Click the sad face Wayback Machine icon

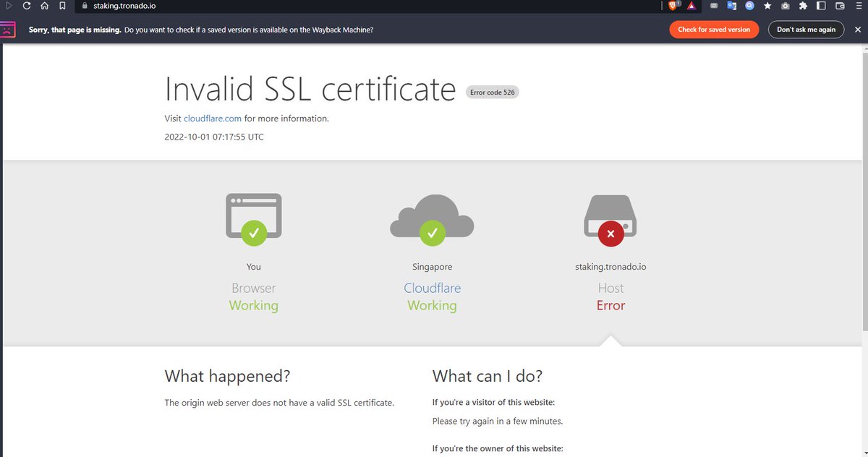7,30
